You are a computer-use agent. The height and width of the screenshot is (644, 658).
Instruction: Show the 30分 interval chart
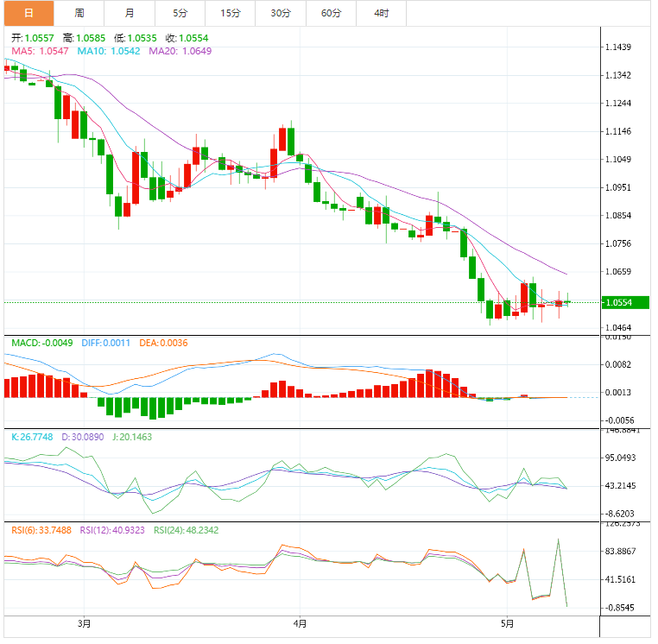(x=281, y=13)
